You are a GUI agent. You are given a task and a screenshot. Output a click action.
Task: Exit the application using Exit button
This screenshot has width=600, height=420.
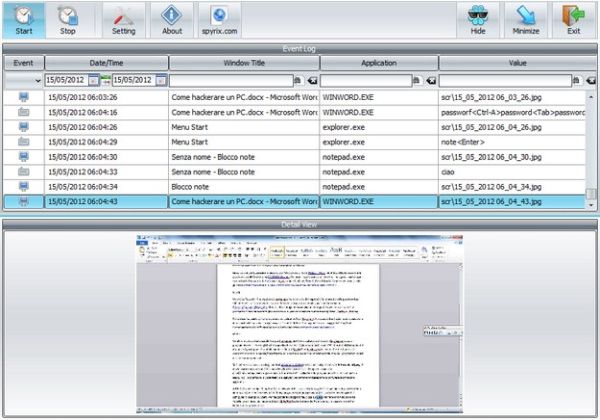pos(574,20)
